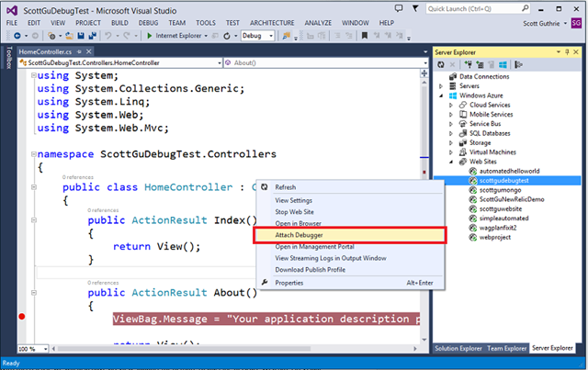Image resolution: width=588 pixels, height=370 pixels.
Task: Expand the Cloud Services node
Action: coord(451,105)
